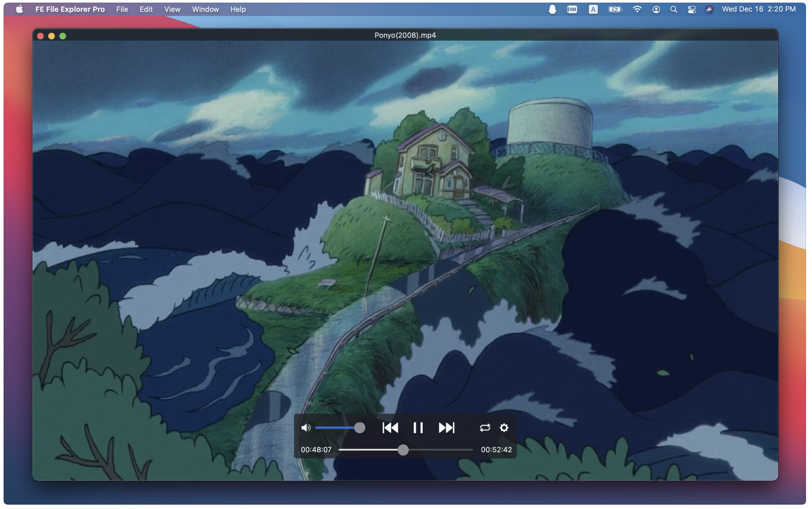Open Spotlight search in menu bar

tap(674, 9)
